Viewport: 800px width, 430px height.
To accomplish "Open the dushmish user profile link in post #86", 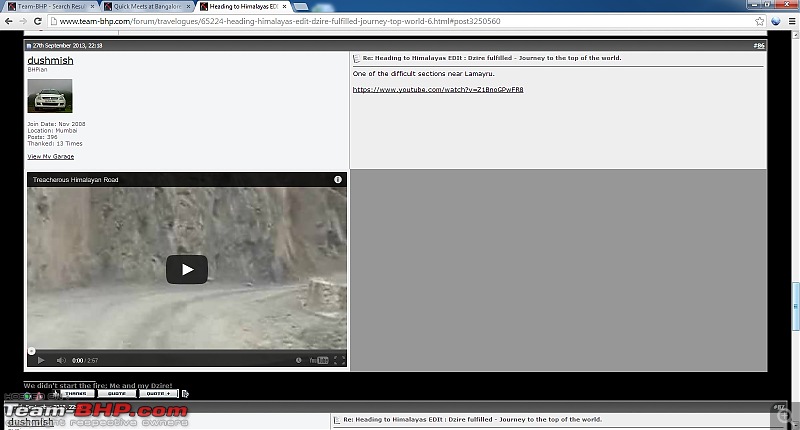I will pos(50,61).
